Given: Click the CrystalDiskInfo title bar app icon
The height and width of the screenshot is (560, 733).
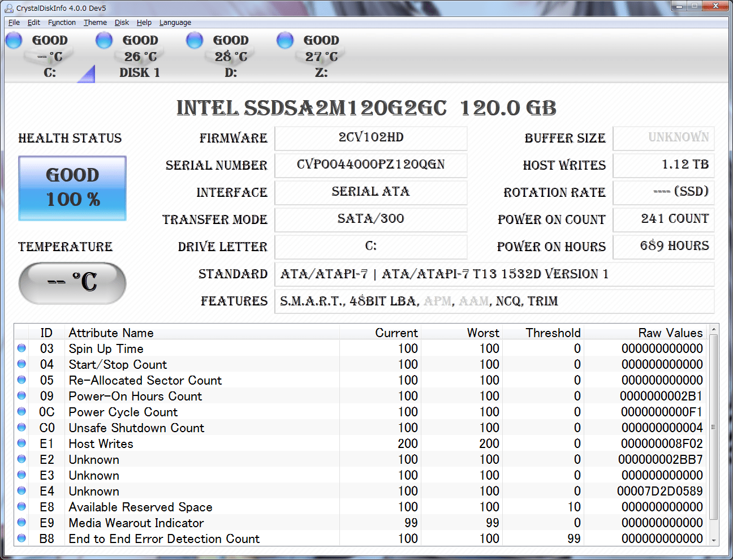Looking at the screenshot, I should (x=8, y=8).
